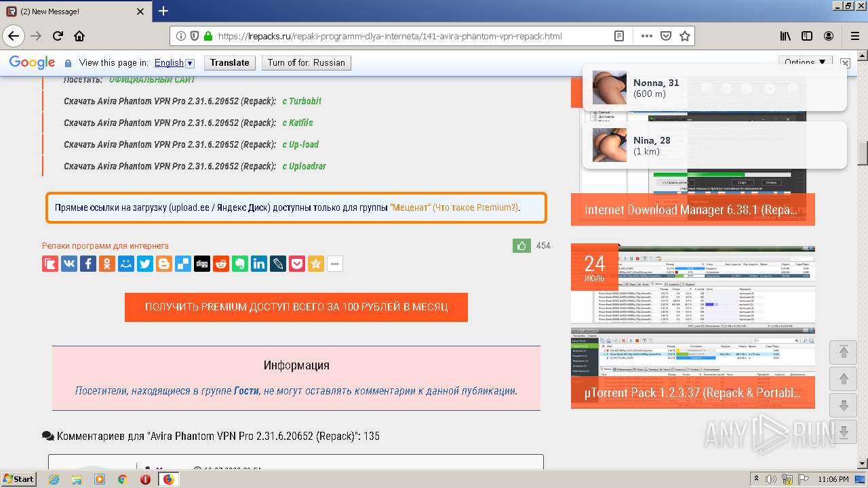Open Internet Download Manager 6.38.1 repack card
Viewport: 868px width, 488px height.
pos(693,209)
